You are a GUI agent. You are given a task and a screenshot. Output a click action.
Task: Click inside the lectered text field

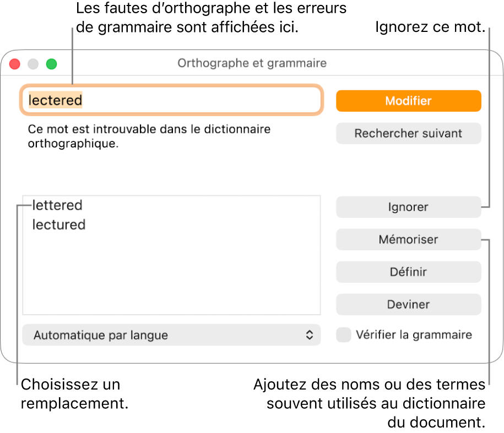[165, 100]
